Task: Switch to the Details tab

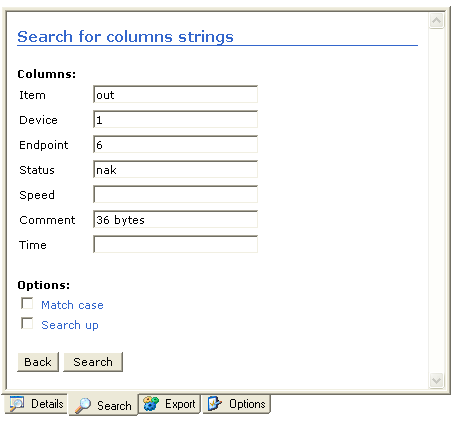Action: point(36,404)
